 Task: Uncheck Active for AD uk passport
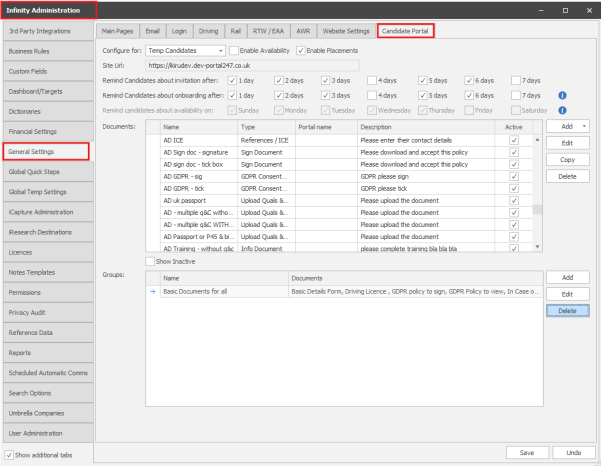pos(514,200)
